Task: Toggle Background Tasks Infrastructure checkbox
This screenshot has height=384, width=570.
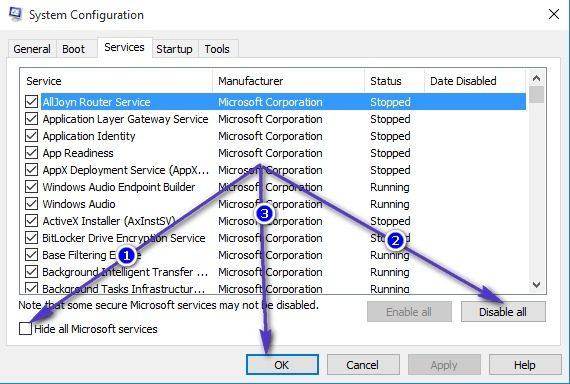Action: pyautogui.click(x=32, y=288)
